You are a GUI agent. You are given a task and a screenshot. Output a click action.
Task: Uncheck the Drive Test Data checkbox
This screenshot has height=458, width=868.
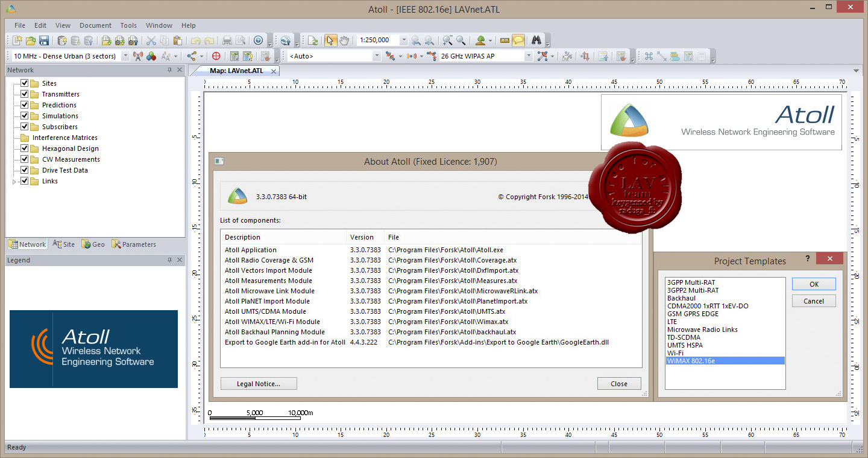click(x=25, y=170)
